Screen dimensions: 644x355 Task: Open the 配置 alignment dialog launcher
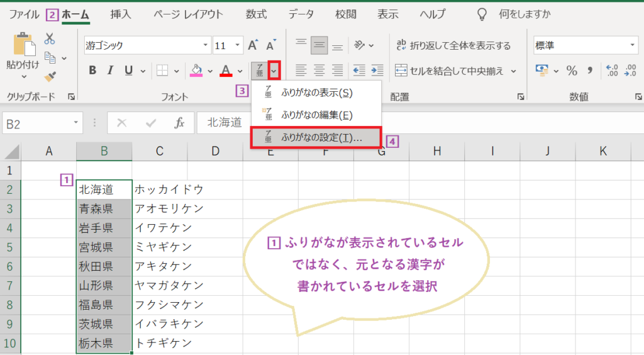pos(521,96)
